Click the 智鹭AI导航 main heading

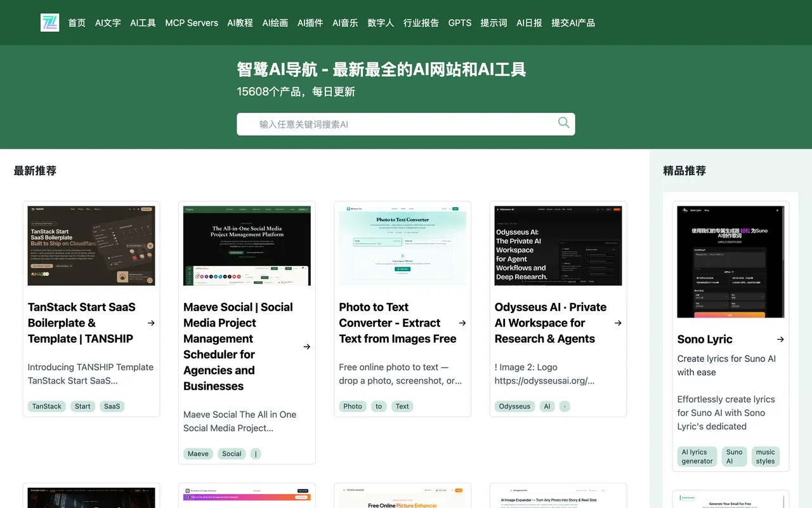[x=381, y=69]
